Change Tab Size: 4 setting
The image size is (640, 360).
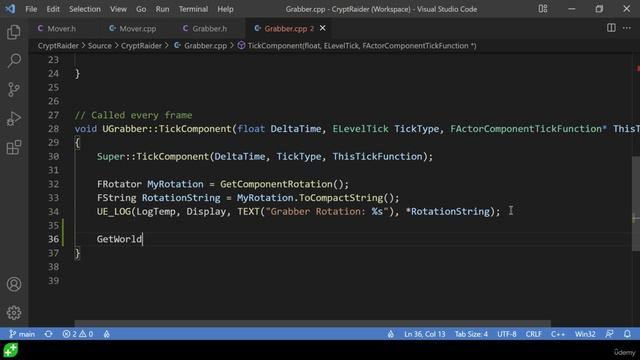[x=471, y=334]
